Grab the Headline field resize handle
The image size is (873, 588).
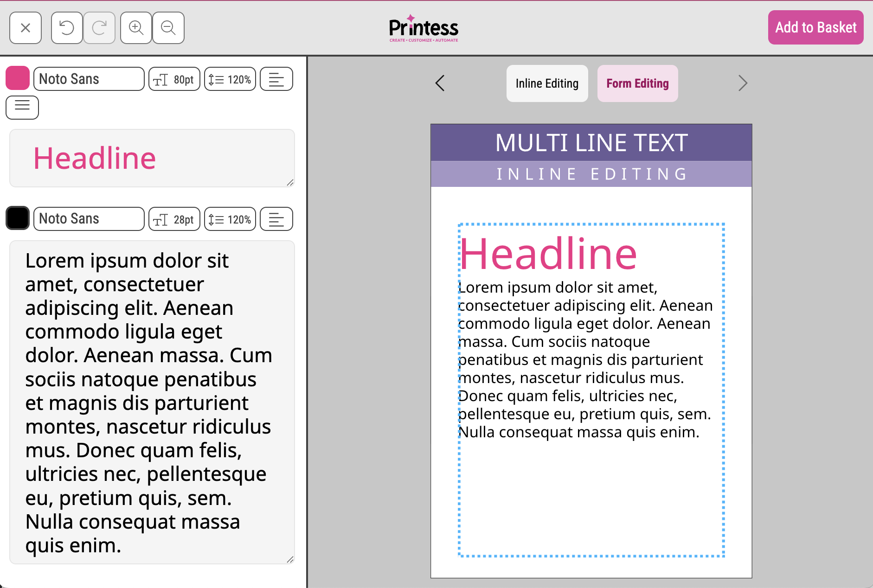tap(290, 182)
